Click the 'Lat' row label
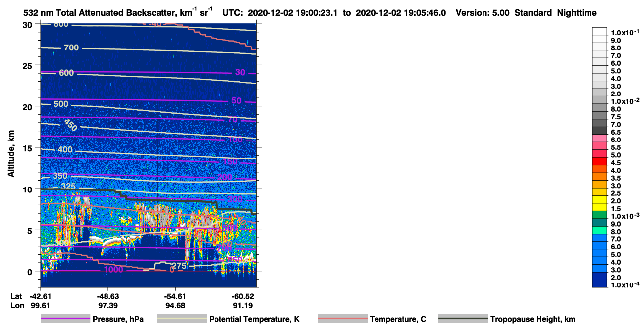The height and width of the screenshot is (330, 644). (17, 296)
